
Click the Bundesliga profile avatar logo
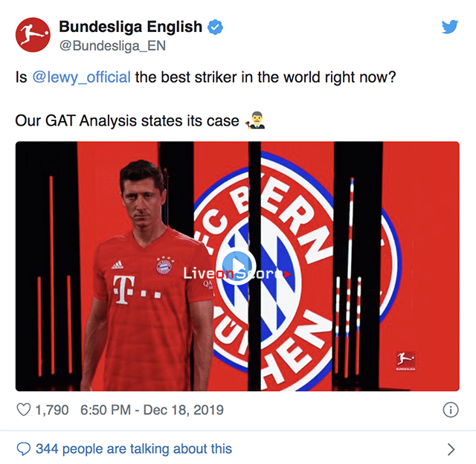click(x=33, y=35)
